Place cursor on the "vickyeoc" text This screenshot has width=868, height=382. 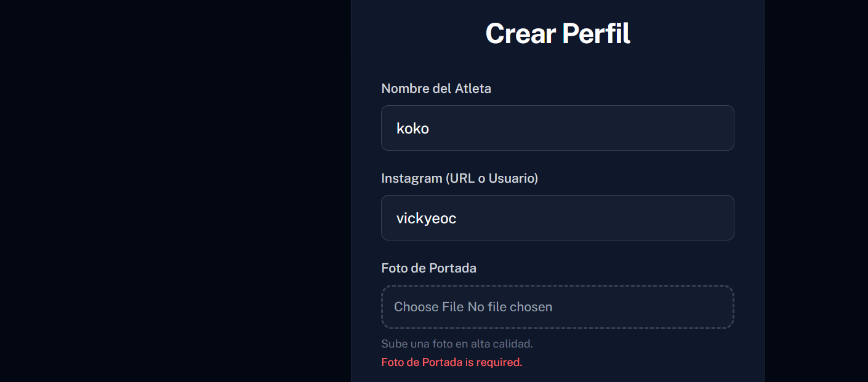pos(426,218)
